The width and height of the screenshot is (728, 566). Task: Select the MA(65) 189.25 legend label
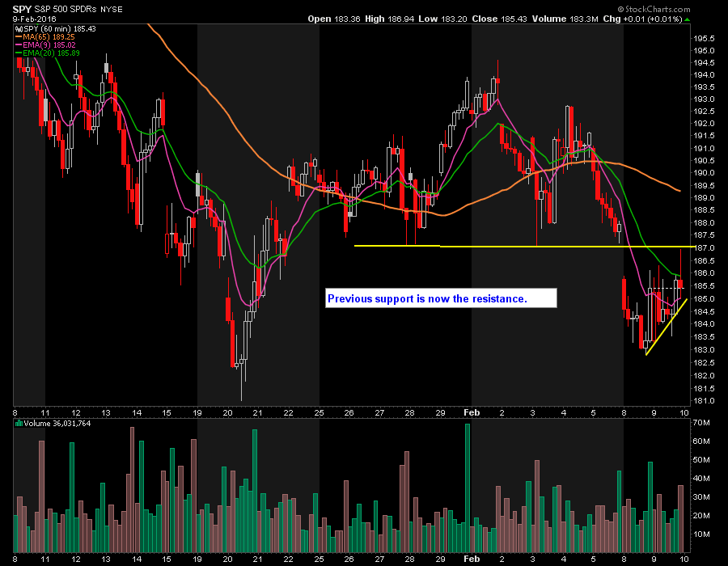point(49,36)
